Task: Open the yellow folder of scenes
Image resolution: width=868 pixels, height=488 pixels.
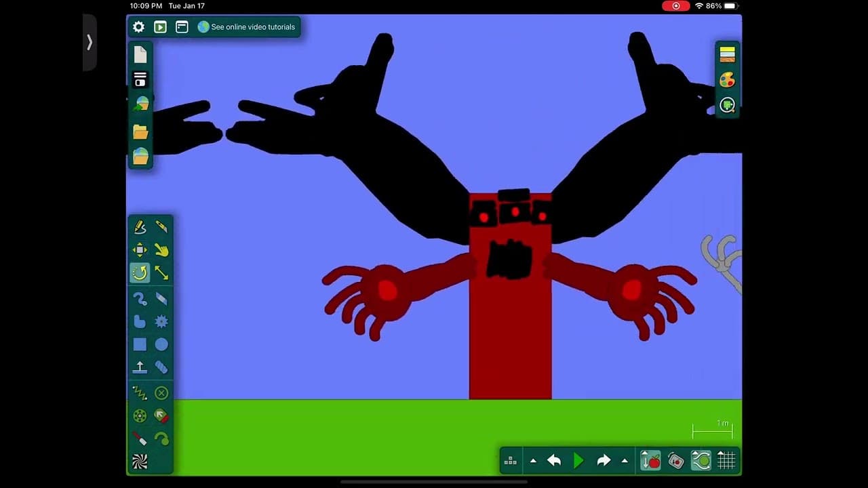Action: (140, 131)
